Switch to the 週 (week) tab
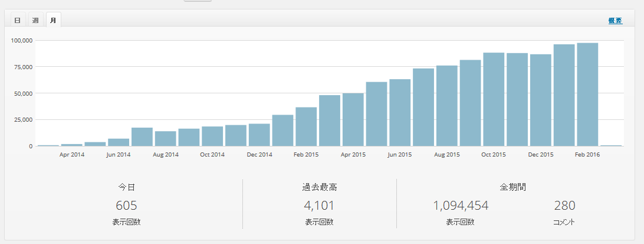644x244 pixels. [x=35, y=20]
